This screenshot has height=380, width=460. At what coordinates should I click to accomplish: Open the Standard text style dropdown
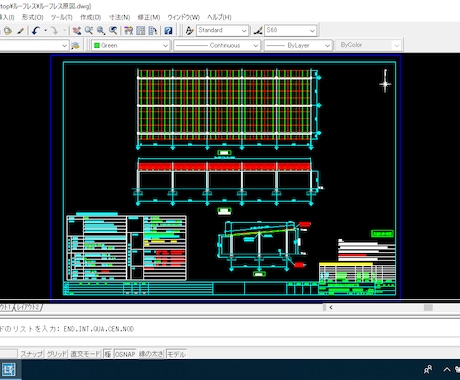pos(222,30)
